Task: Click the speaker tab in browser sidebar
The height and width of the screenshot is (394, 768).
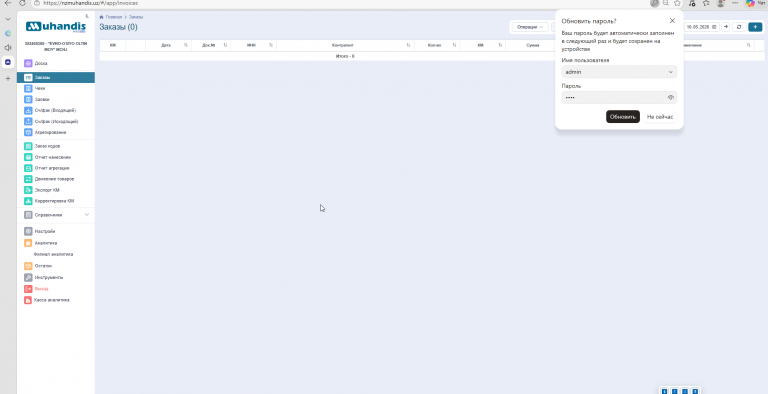Action: coord(8,48)
